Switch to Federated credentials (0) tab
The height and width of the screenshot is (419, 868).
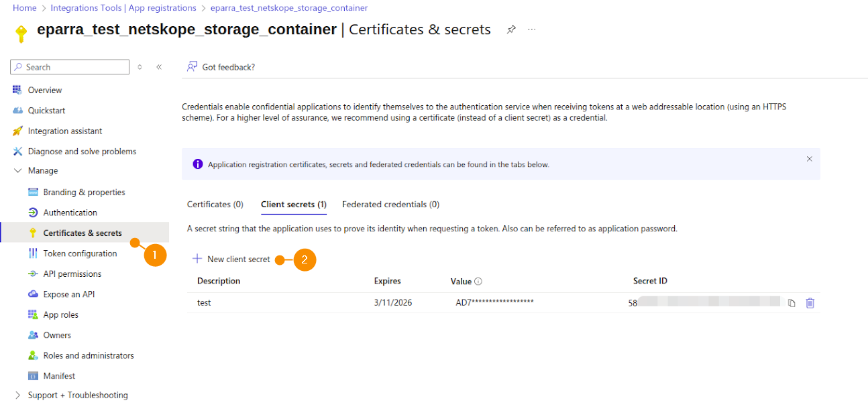[x=390, y=204]
